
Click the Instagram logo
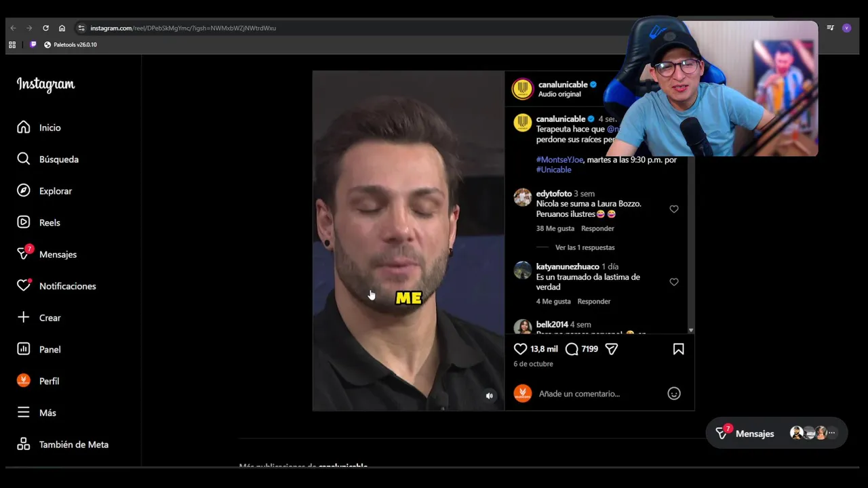pos(45,85)
